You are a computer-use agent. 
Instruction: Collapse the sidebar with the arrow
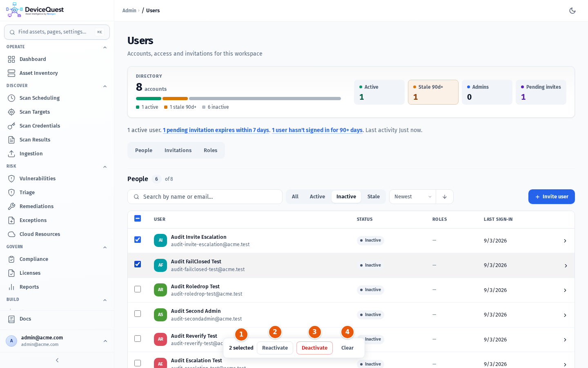[57, 360]
